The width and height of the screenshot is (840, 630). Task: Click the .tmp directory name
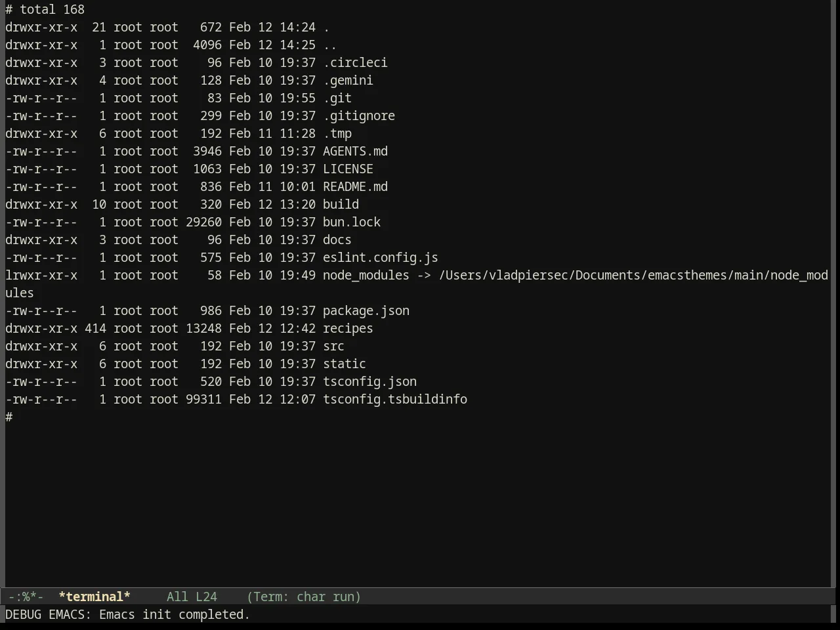pos(337,133)
